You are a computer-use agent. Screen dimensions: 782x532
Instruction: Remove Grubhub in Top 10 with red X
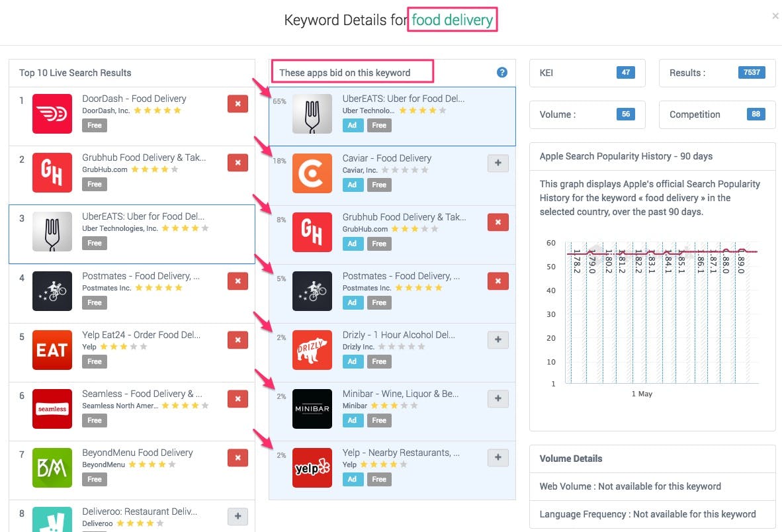coord(238,163)
